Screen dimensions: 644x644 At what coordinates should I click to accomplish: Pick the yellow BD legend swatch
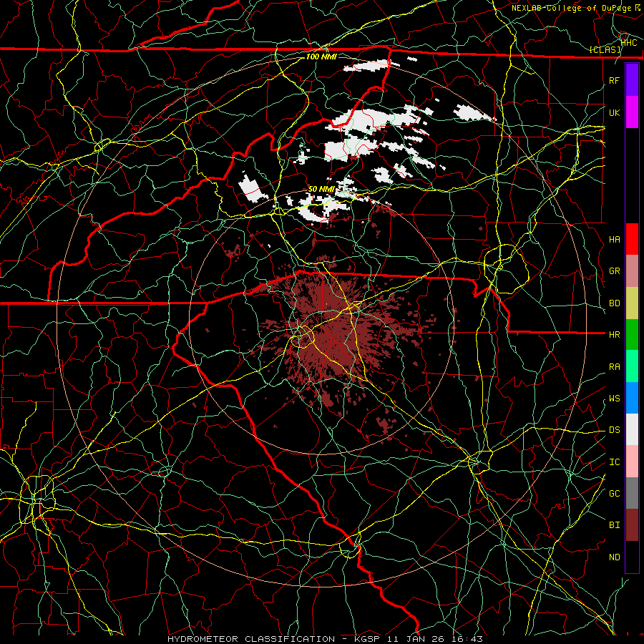pyautogui.click(x=632, y=303)
